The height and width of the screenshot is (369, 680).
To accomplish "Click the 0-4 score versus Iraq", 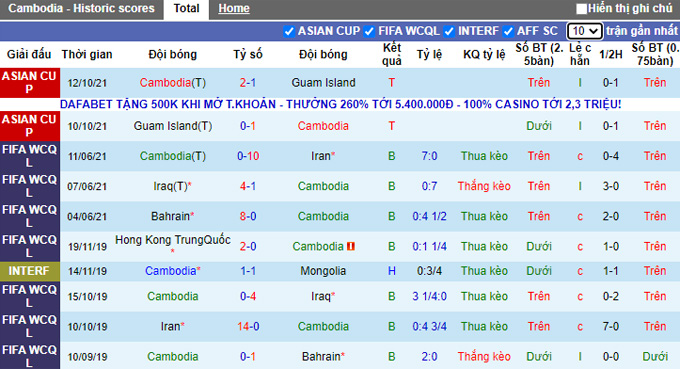I will pos(248,297).
